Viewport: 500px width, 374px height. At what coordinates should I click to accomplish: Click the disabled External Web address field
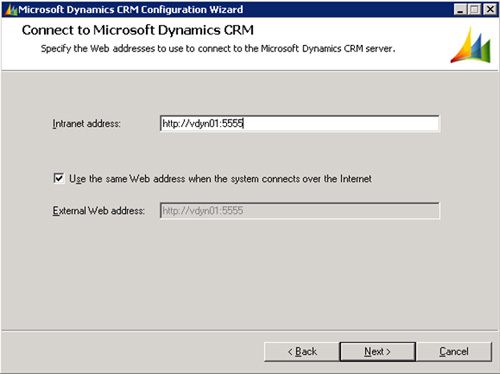click(x=300, y=211)
